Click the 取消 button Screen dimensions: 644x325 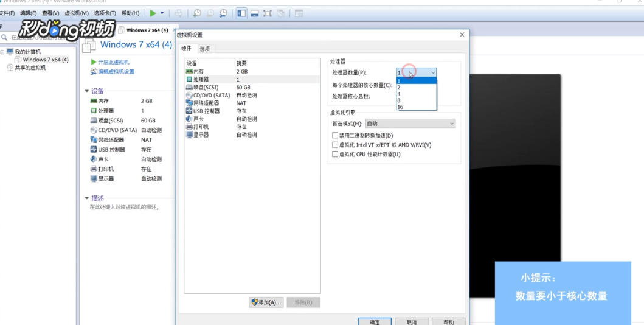(x=412, y=322)
